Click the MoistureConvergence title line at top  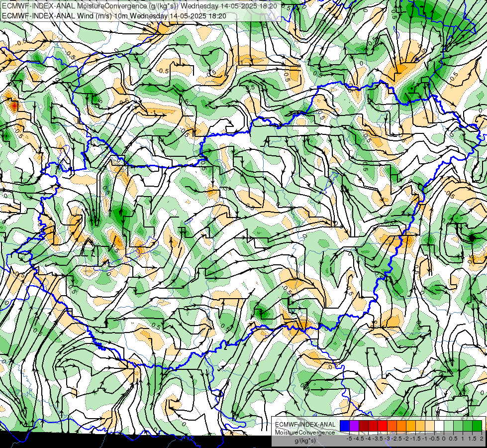[139, 6]
